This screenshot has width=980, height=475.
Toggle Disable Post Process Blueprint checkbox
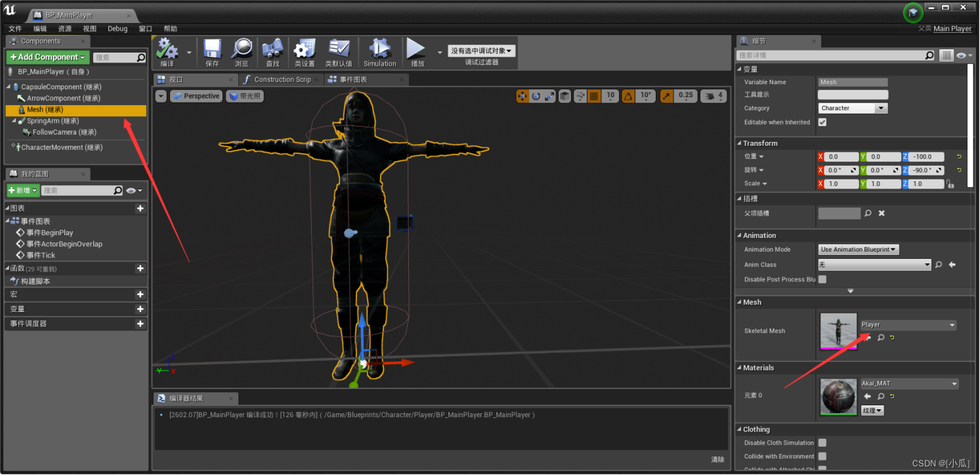point(822,279)
